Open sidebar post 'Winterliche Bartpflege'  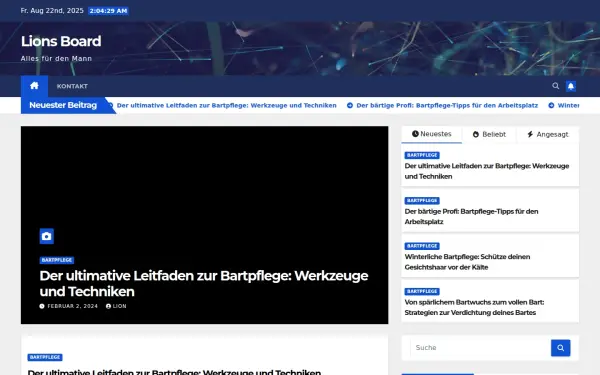[x=467, y=262]
